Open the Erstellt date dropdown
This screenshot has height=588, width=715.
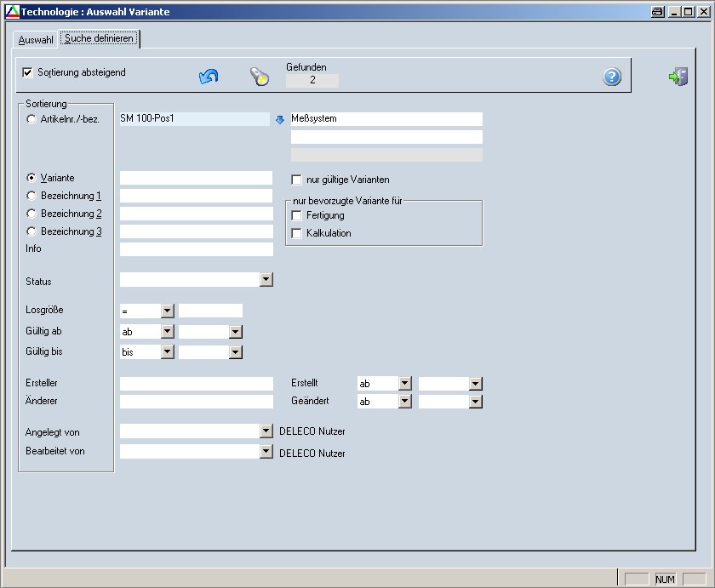point(475,384)
